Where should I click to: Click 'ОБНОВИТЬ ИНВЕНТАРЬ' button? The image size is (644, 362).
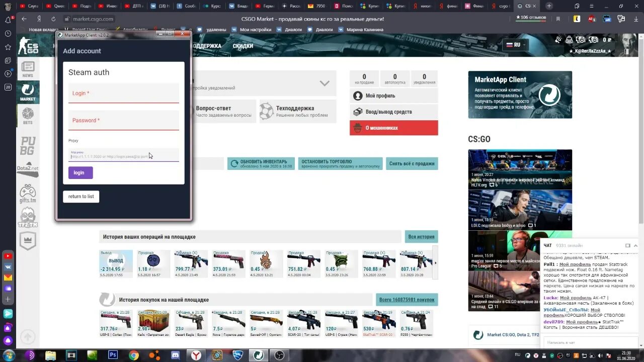261,163
